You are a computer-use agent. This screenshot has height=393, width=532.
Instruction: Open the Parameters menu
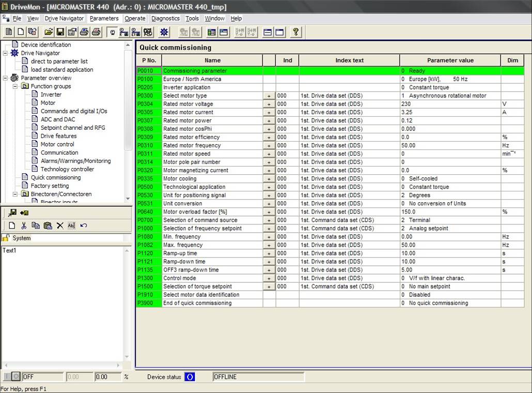pos(104,18)
